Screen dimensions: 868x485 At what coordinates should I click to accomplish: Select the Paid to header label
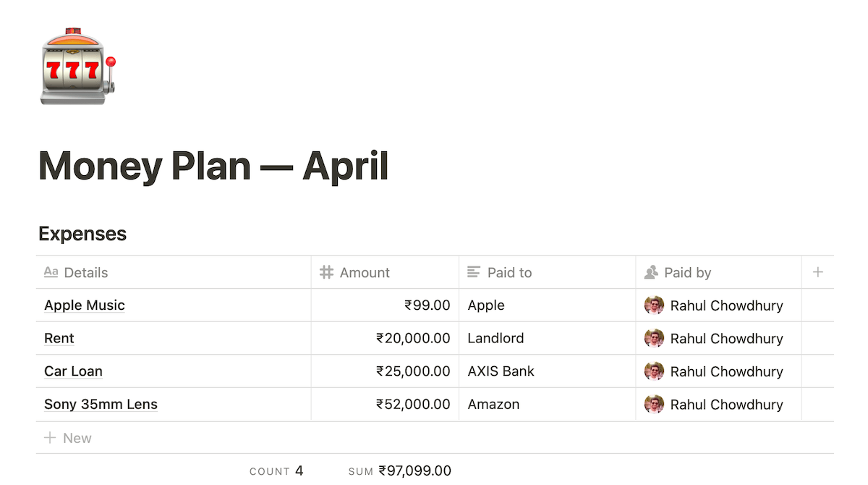(509, 272)
